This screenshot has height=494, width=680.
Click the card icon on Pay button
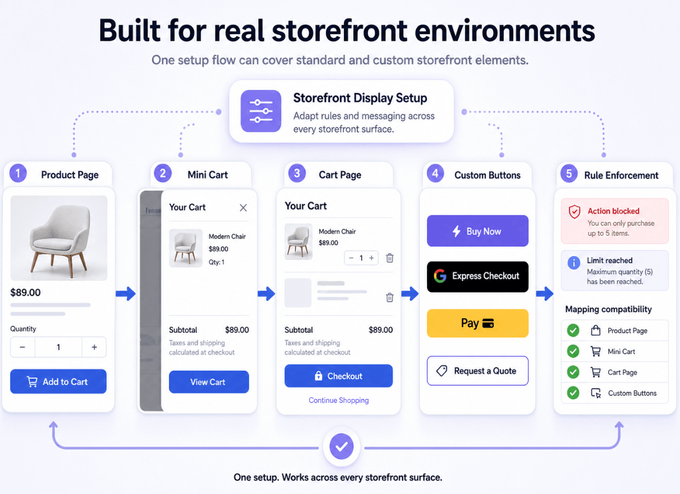tap(488, 324)
